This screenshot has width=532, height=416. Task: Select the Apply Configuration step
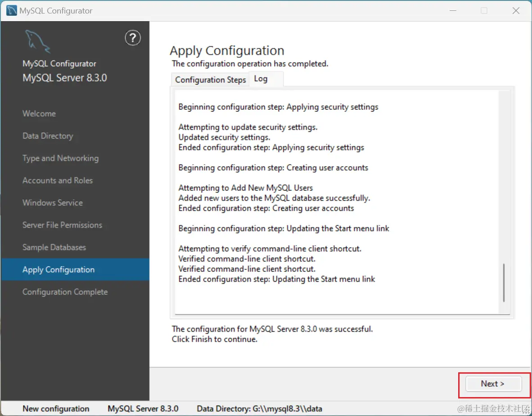[x=59, y=270]
